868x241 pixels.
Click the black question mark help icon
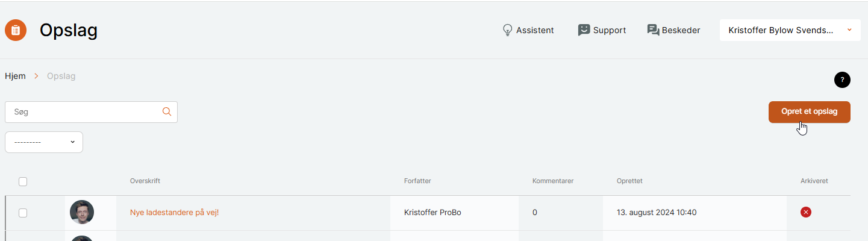(842, 80)
